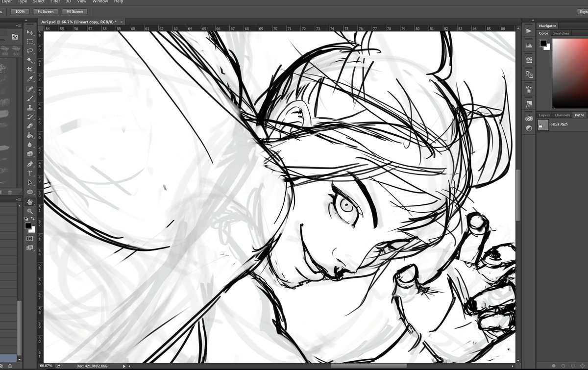
Task: Switch to the Color tab
Action: (544, 33)
